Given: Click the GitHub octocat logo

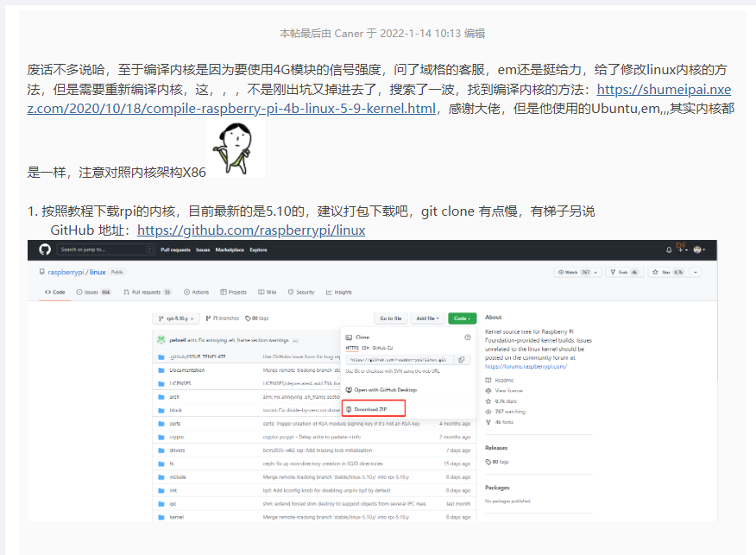Looking at the screenshot, I should (45, 249).
